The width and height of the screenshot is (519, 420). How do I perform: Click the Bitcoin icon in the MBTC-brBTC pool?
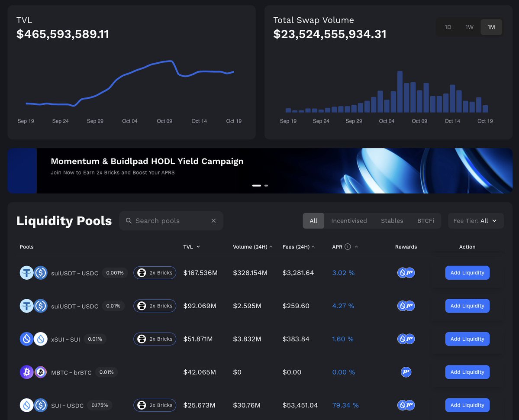(x=26, y=372)
